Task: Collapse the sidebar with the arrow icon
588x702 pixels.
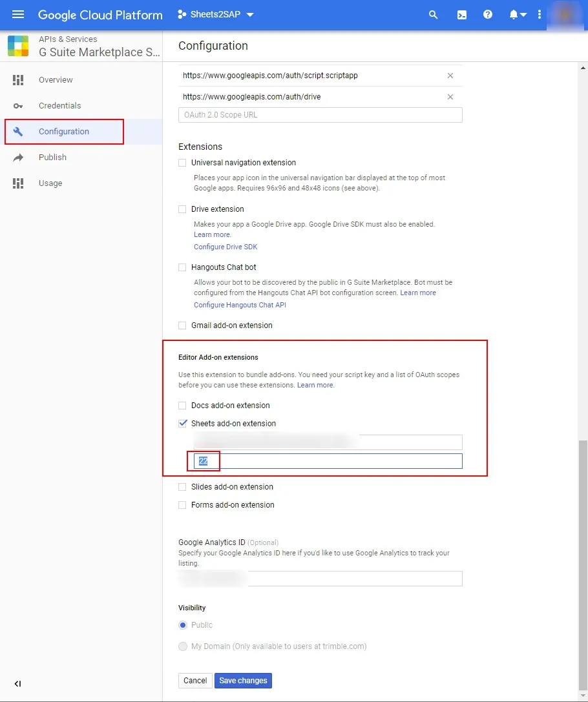Action: (x=17, y=683)
